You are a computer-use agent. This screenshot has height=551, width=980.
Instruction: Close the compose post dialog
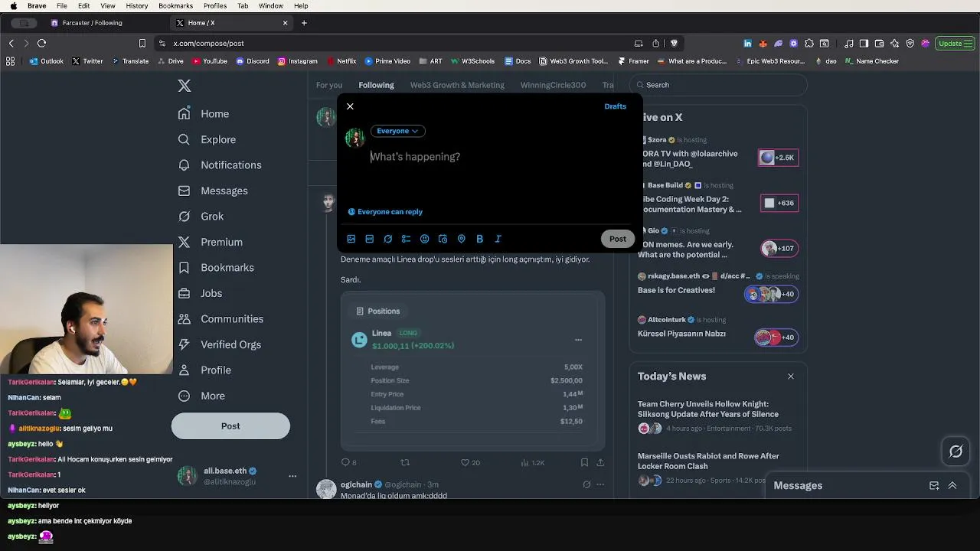coord(350,106)
